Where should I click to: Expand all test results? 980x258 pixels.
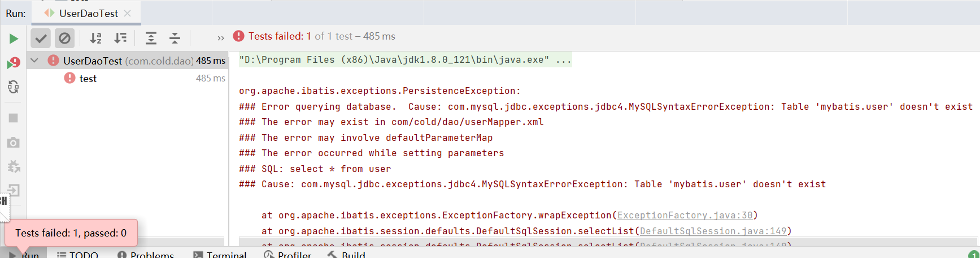click(x=151, y=38)
